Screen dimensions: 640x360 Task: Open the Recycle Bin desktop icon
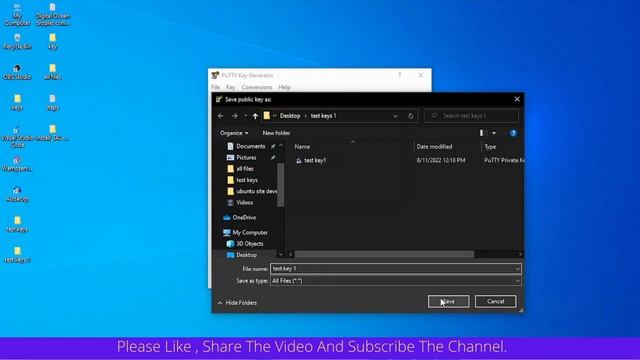pos(17,42)
